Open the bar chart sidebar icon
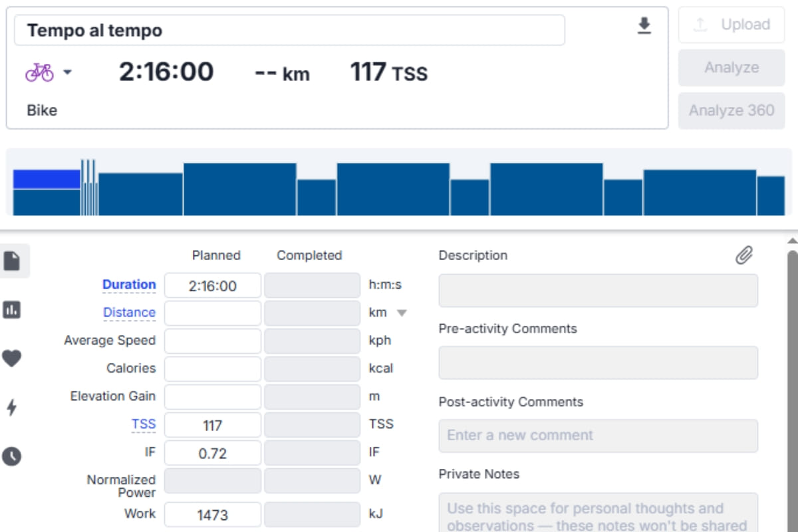 (12, 309)
